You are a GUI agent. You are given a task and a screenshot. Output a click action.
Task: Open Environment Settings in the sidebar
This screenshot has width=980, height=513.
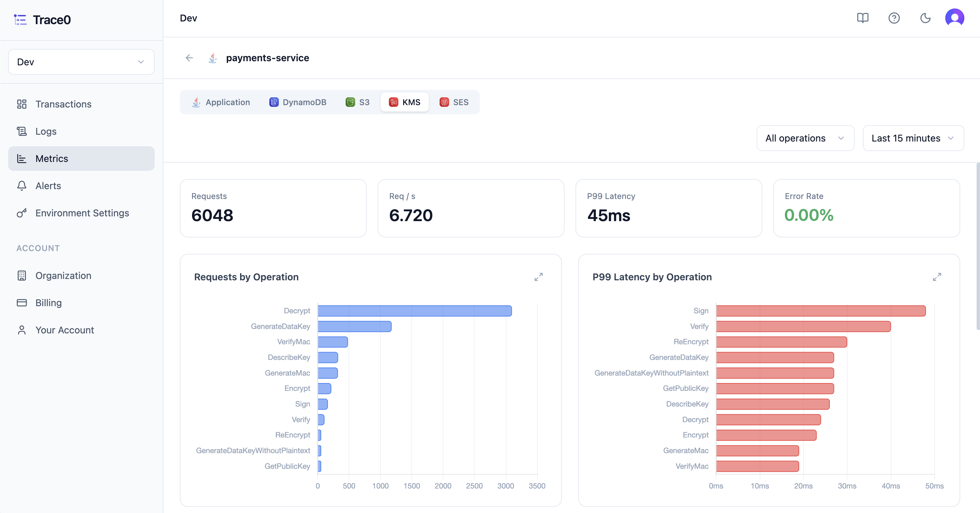pos(81,213)
